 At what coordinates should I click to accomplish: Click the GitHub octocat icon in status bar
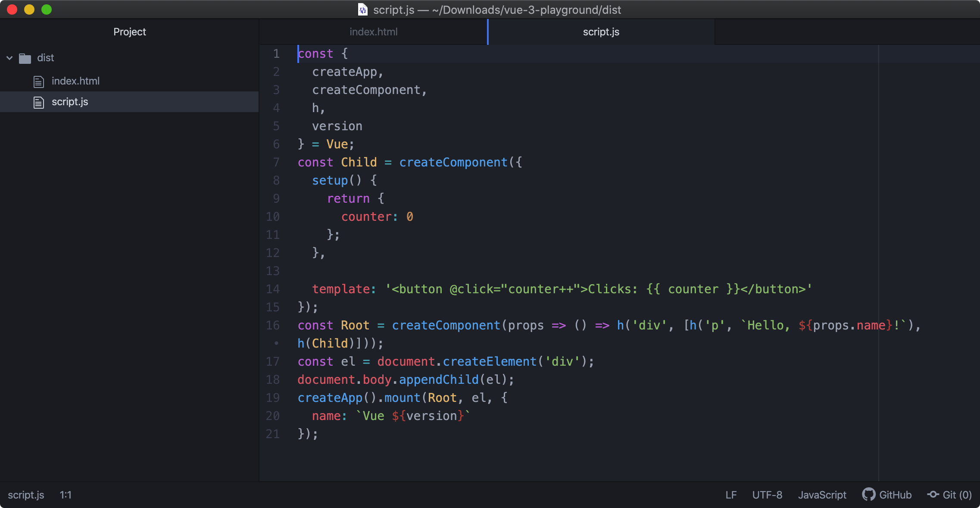coord(868,494)
